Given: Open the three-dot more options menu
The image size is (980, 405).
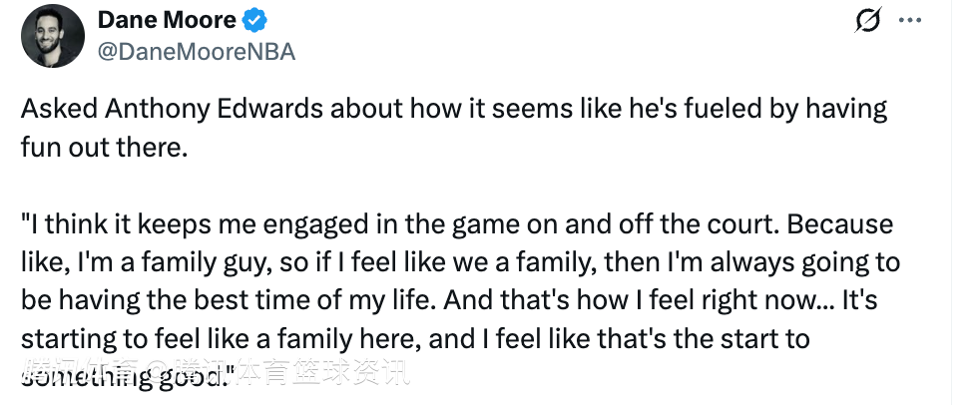Looking at the screenshot, I should pyautogui.click(x=910, y=20).
